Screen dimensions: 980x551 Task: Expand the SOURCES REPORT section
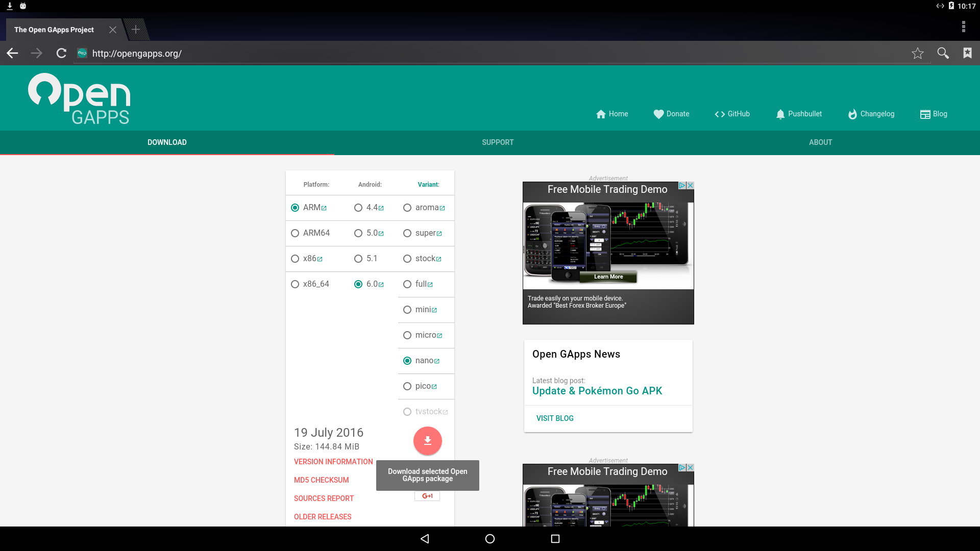point(324,498)
